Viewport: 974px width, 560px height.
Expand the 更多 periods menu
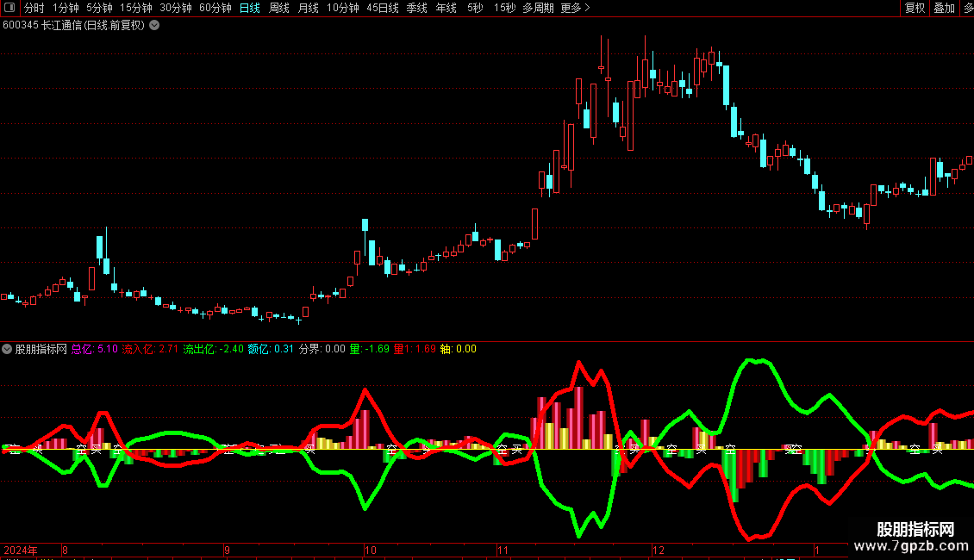coord(575,8)
